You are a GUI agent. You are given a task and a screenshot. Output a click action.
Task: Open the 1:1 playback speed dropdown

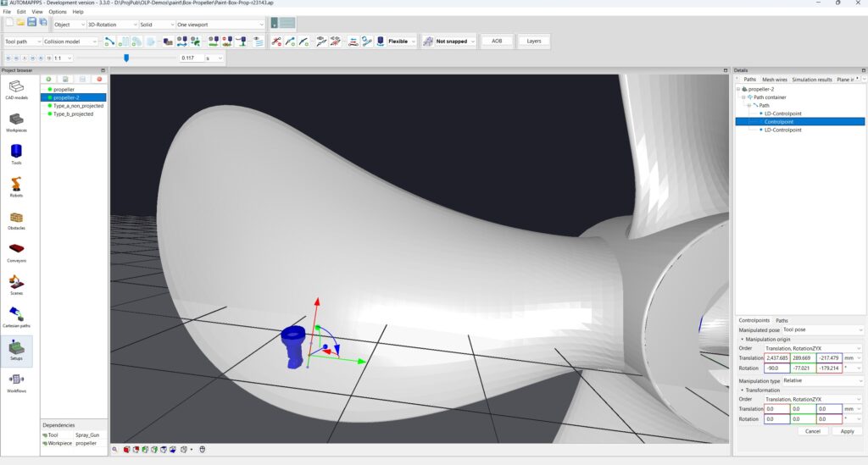point(63,58)
